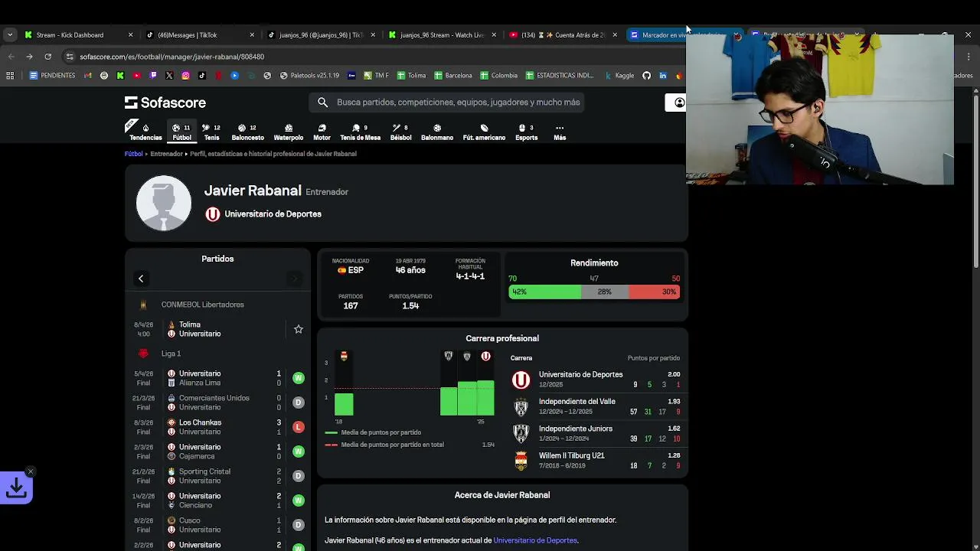Open Universitario de Deportes career row
This screenshot has width=980, height=551.
click(595, 380)
